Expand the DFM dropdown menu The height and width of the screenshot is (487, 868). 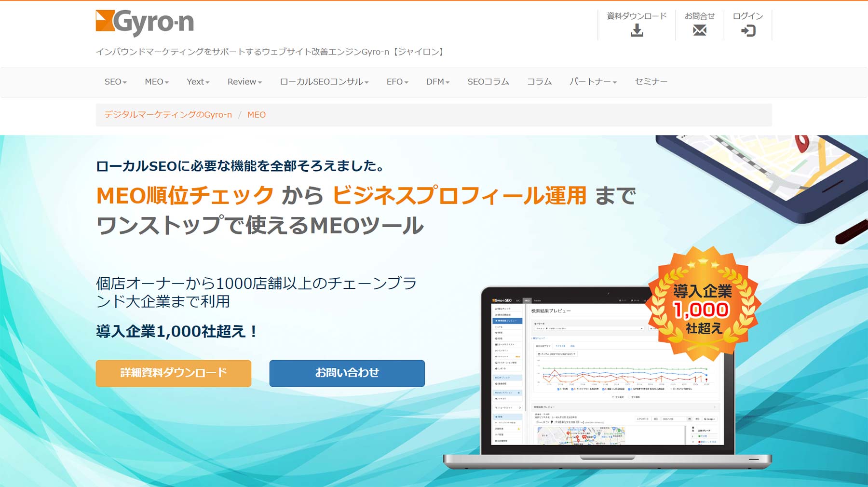[x=438, y=82]
